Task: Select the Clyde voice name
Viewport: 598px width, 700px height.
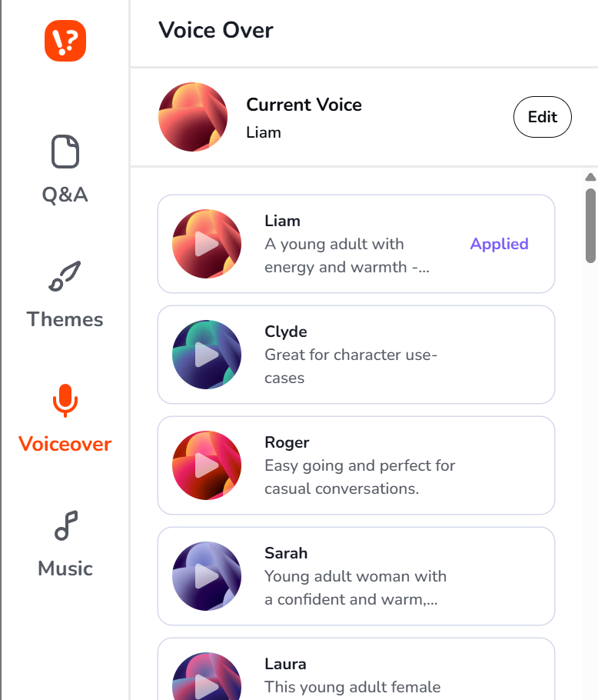Action: click(x=286, y=332)
